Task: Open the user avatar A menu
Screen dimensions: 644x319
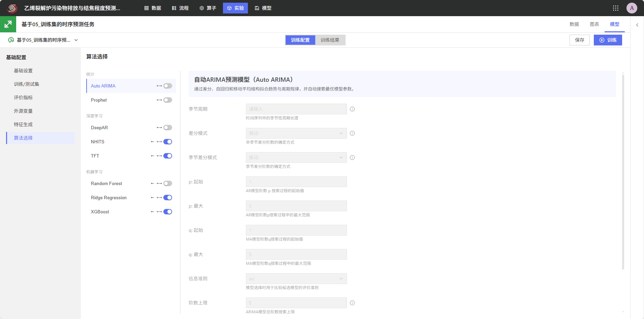Action: coord(632,8)
